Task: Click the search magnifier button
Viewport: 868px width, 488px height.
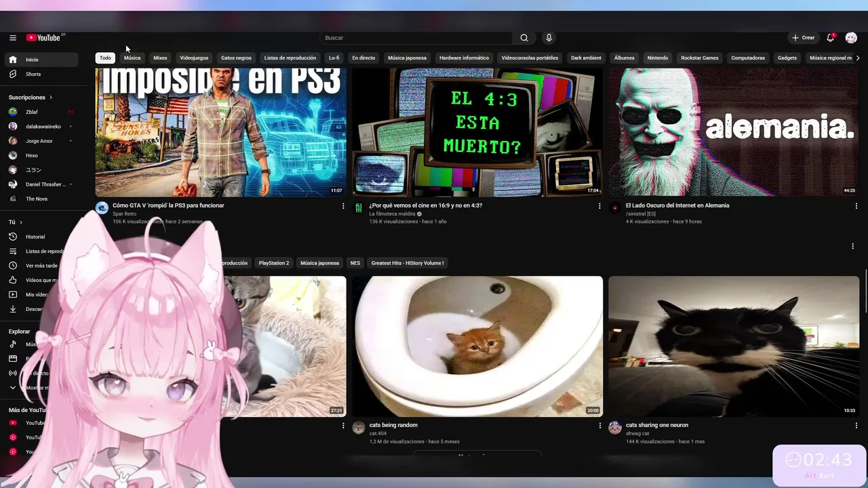Action: 524,38
